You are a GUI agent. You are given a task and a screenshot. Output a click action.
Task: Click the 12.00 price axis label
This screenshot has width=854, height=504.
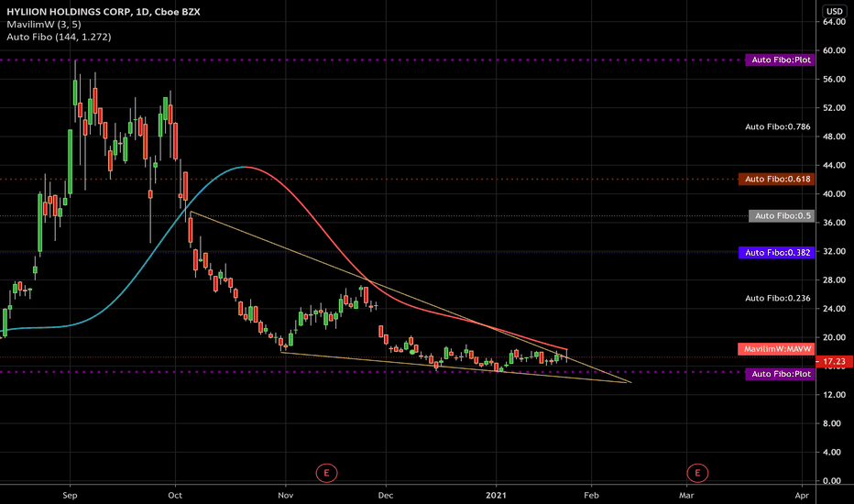835,394
